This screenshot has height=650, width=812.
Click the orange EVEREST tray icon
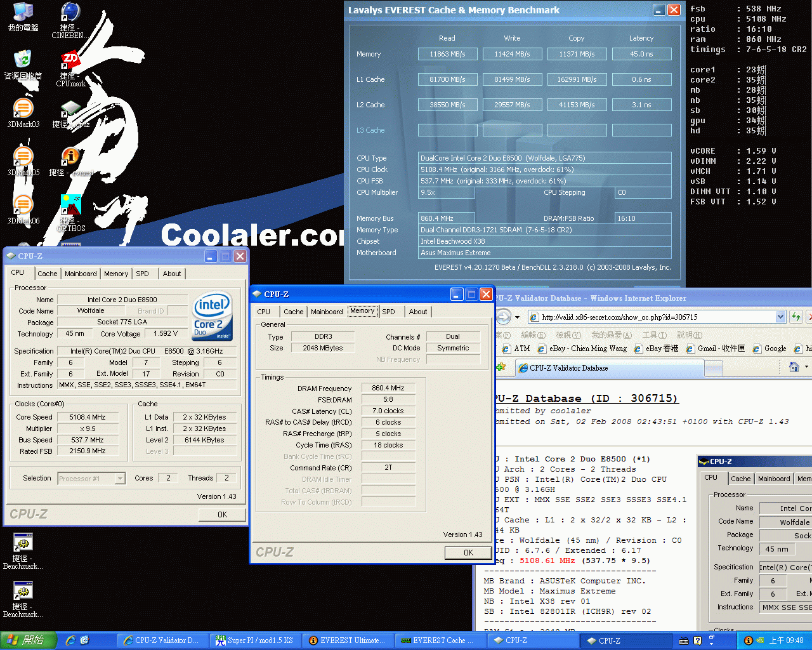[x=748, y=640]
